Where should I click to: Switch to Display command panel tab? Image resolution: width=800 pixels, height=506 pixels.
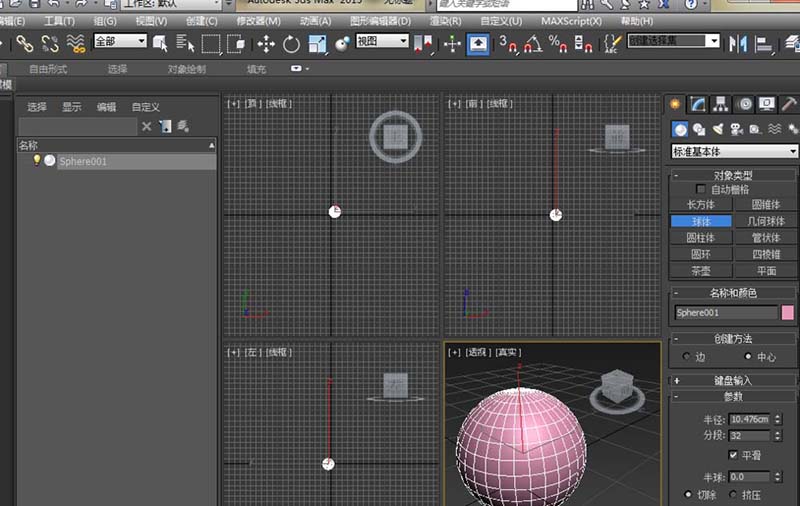point(767,104)
